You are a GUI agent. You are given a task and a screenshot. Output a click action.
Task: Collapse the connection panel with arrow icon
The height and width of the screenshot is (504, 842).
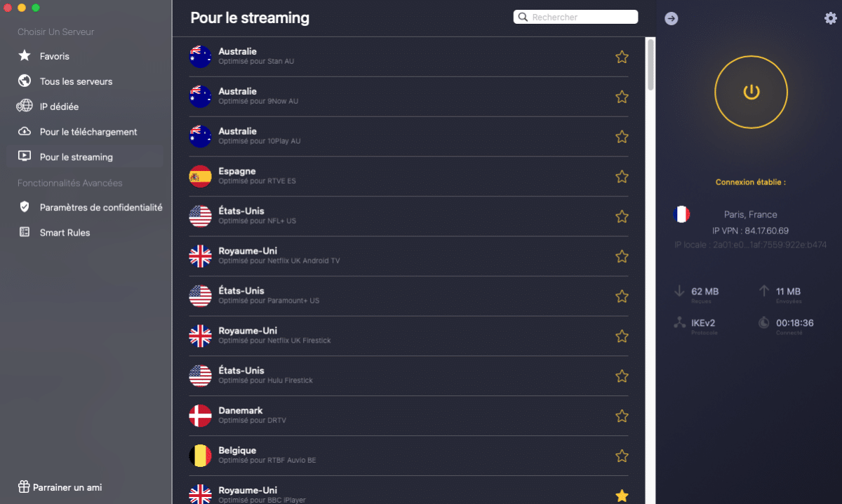(x=671, y=18)
